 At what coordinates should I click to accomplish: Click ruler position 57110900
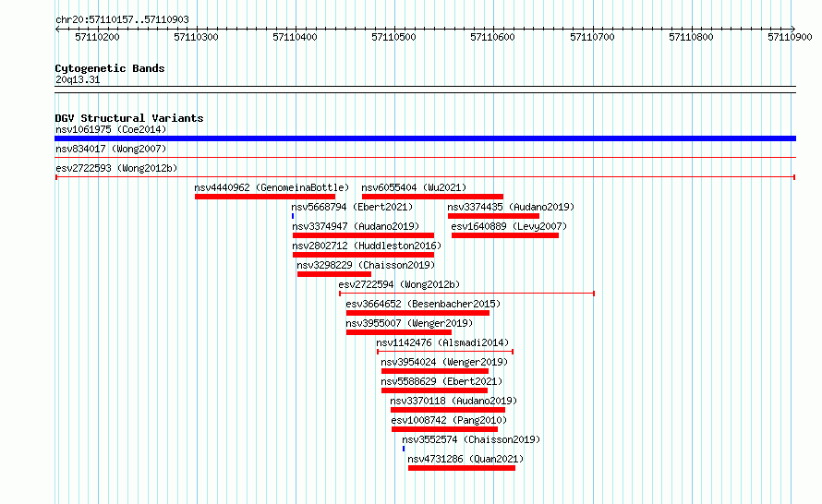[x=790, y=37]
